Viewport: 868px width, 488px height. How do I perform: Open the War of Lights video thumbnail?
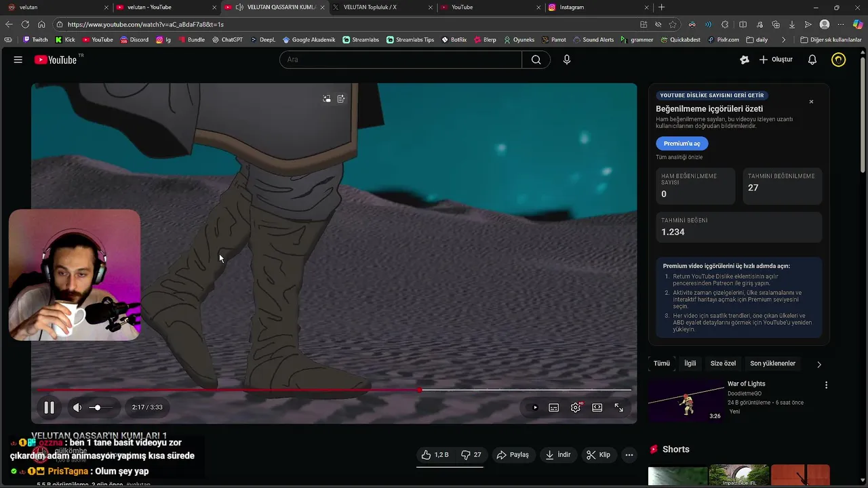click(x=686, y=401)
